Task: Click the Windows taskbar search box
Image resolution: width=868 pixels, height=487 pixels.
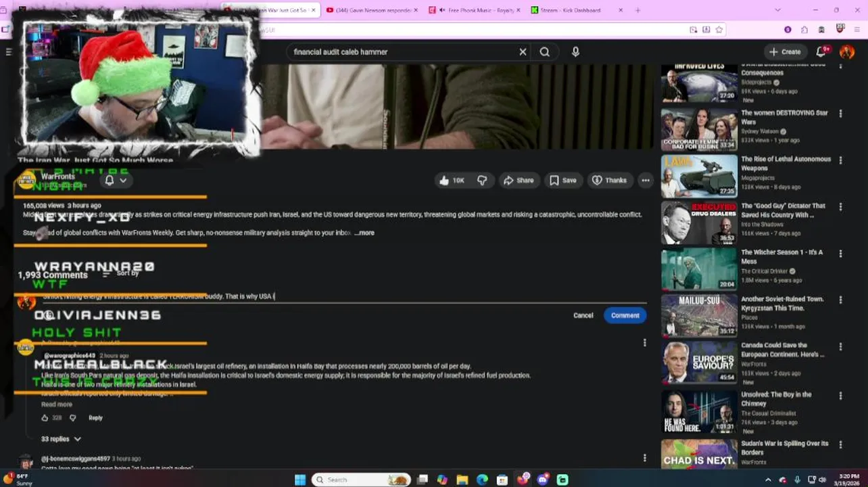Action: pos(361,480)
